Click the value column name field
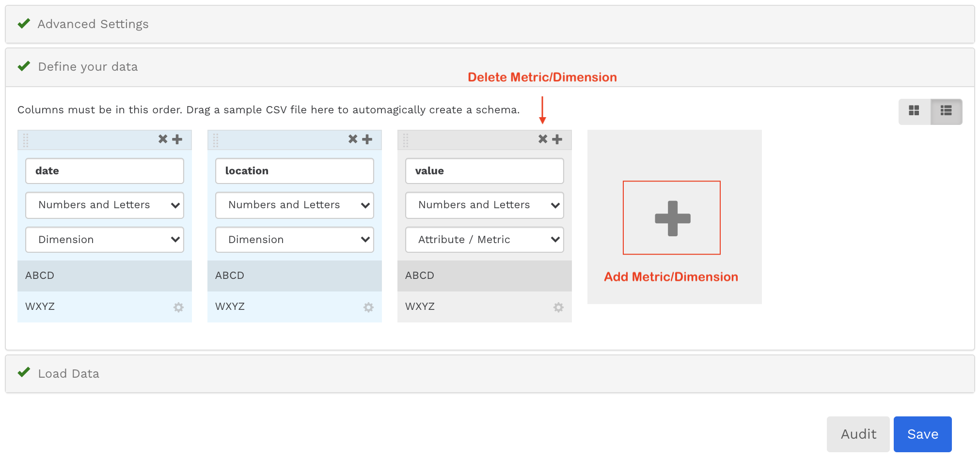This screenshot has width=980, height=459. point(485,171)
